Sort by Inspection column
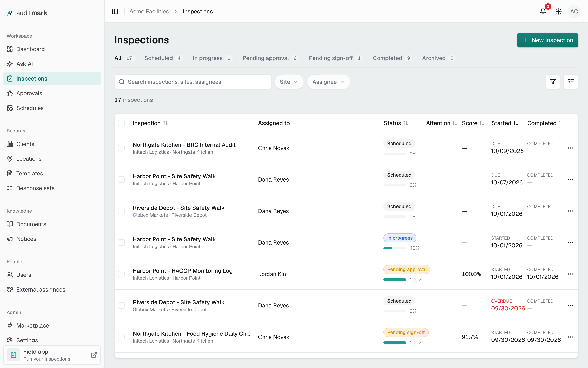 150,123
